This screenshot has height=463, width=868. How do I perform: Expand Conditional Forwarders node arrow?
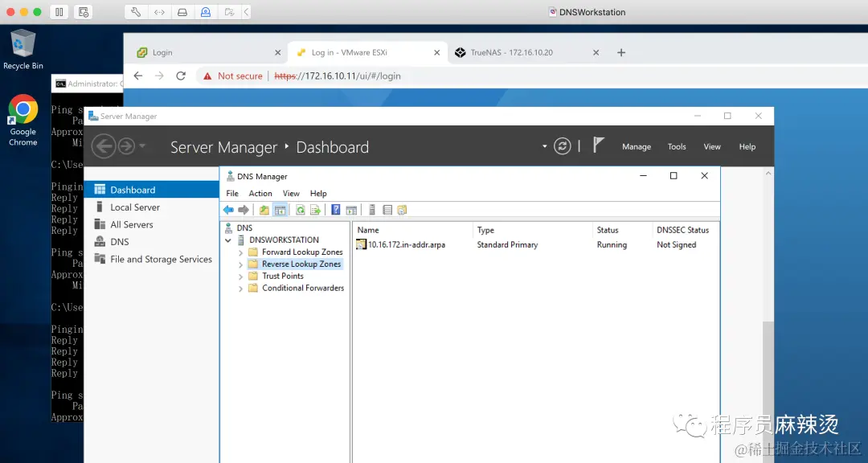(240, 289)
